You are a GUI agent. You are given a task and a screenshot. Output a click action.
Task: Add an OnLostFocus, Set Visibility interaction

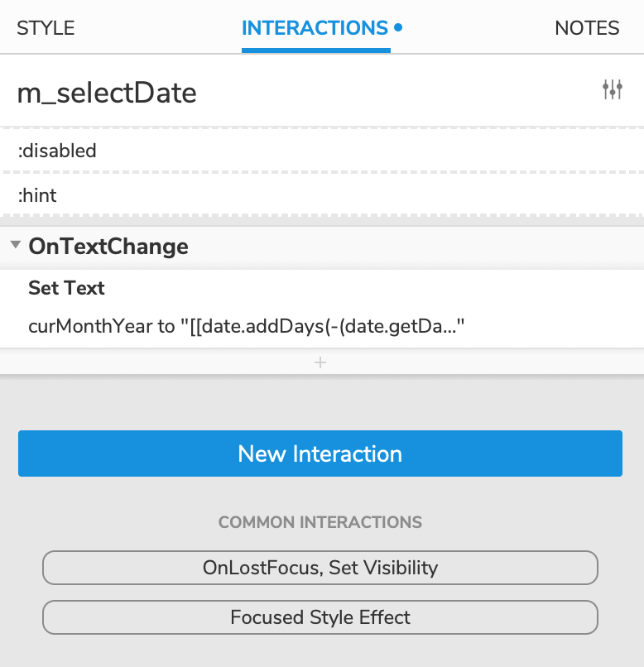tap(320, 568)
